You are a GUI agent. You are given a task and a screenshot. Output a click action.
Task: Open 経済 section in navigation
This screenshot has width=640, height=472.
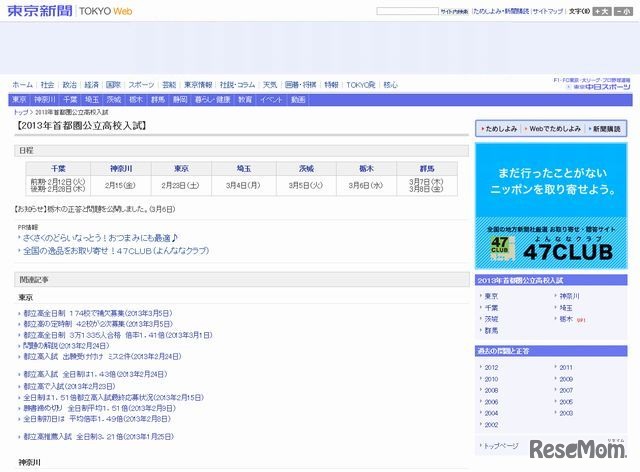(91, 85)
